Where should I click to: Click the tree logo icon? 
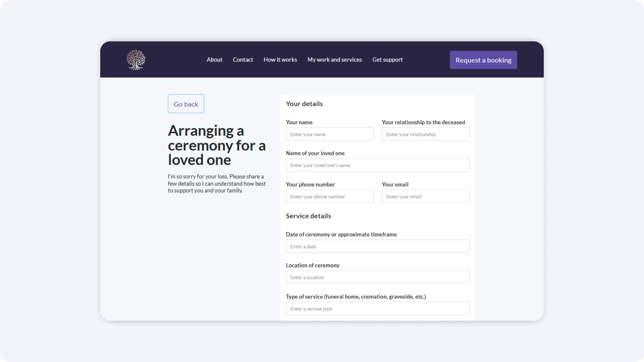tap(136, 60)
